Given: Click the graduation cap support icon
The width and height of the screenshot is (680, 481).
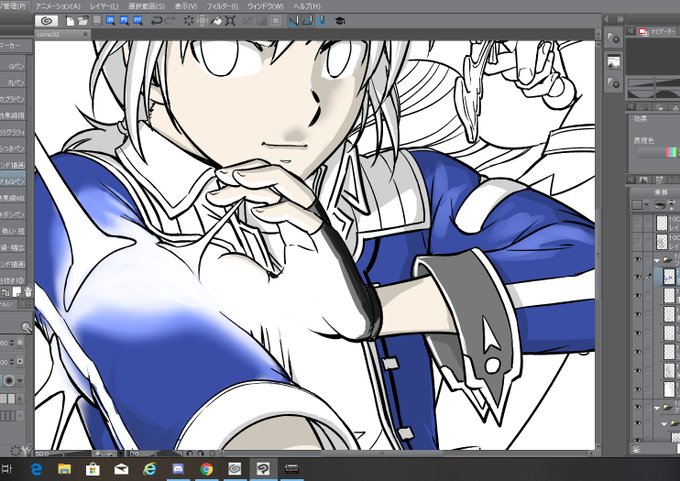Looking at the screenshot, I should pos(340,21).
